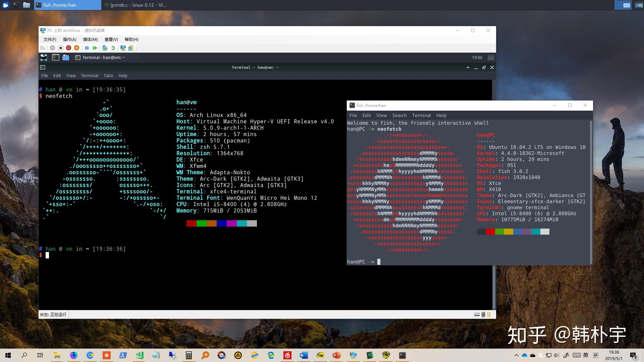The image size is (644, 362).
Task: Open the Xfce applications menu inside the VM
Action: (44, 57)
